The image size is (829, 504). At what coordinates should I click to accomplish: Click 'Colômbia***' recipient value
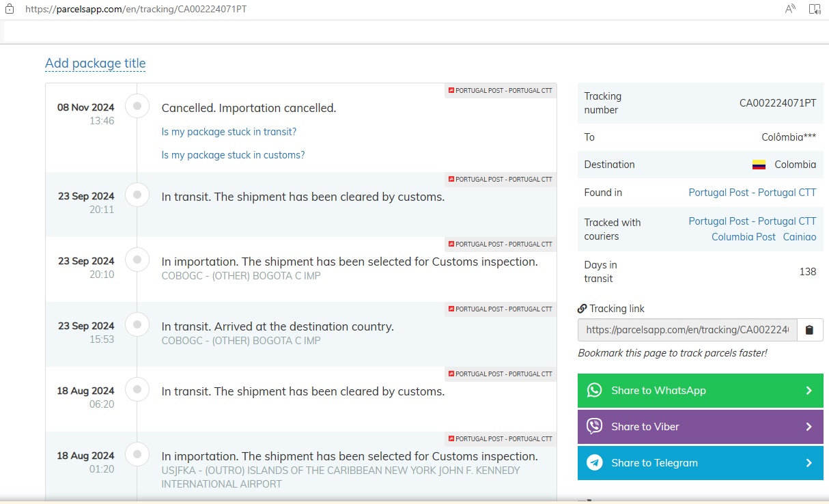click(789, 137)
